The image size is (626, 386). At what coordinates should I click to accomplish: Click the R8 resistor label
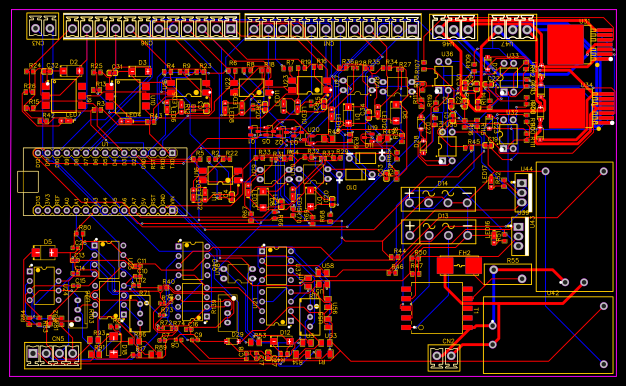point(250,64)
